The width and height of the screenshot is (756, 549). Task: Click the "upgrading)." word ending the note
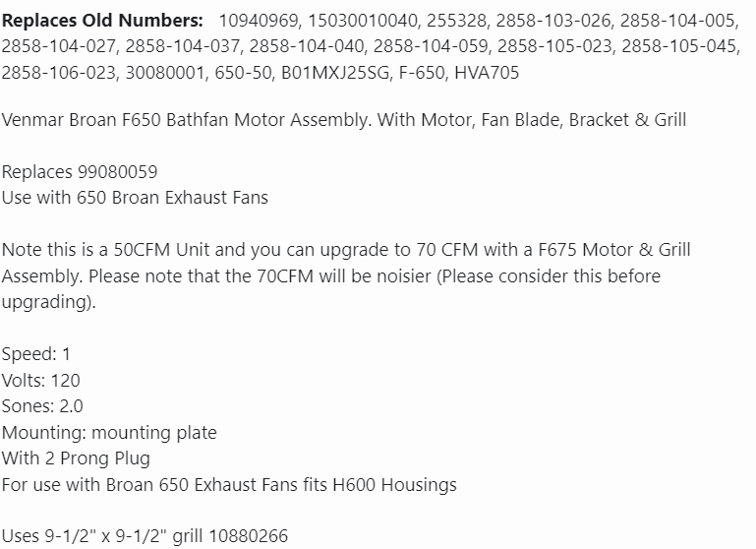click(x=49, y=301)
